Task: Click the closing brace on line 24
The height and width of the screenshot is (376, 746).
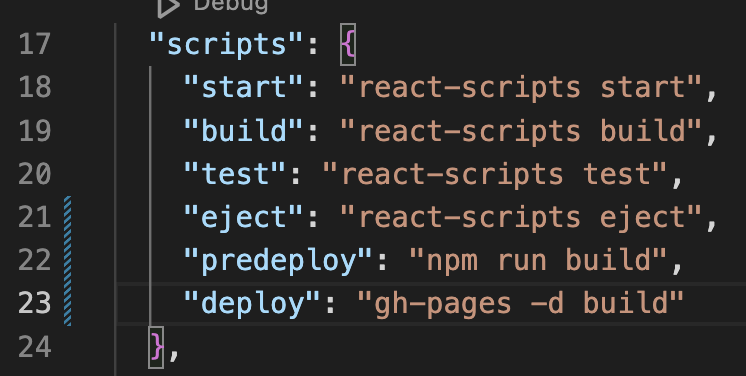Action: (x=157, y=347)
